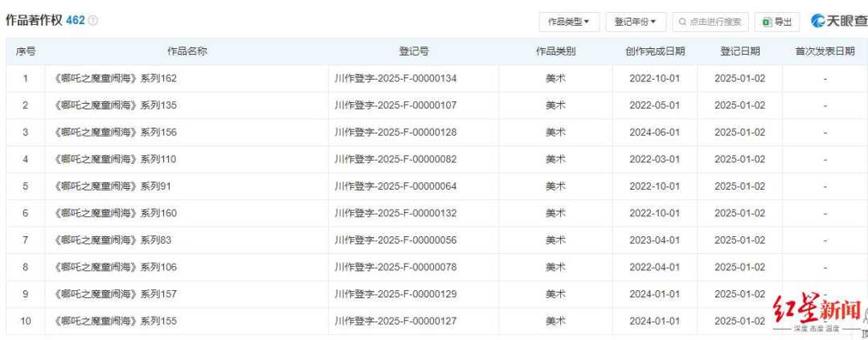868x340 pixels.
Task: Click the 序号 column header
Action: tap(26, 51)
